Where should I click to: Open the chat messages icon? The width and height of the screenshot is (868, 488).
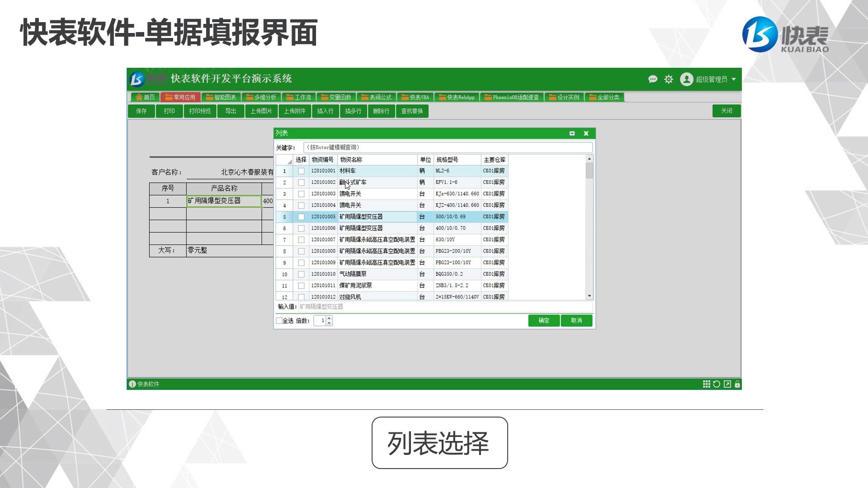point(652,80)
